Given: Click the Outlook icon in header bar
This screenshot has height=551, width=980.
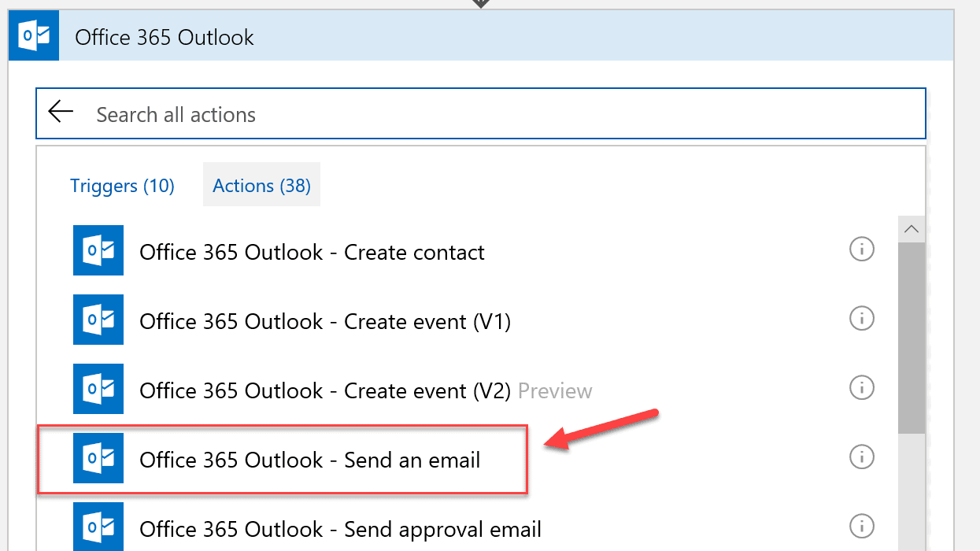Looking at the screenshot, I should tap(38, 36).
